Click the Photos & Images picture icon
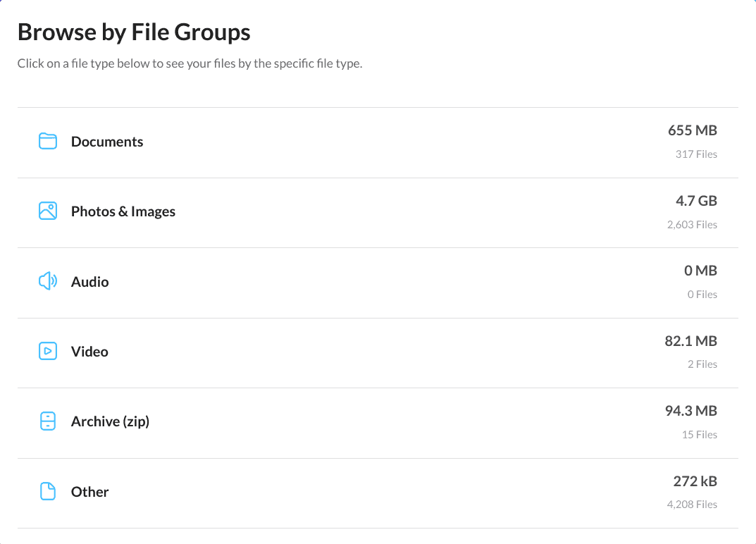The width and height of the screenshot is (756, 544). pos(47,211)
